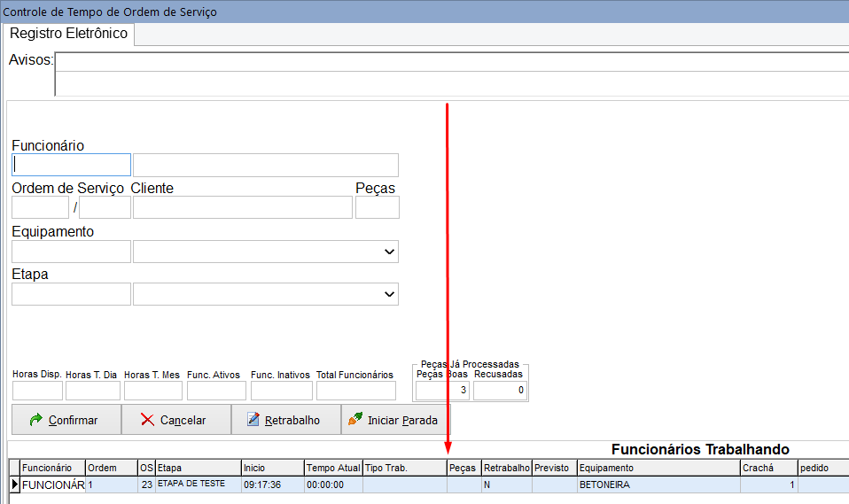Select the FUNCIONÁR cell in the grid
The image size is (849, 504).
point(53,485)
